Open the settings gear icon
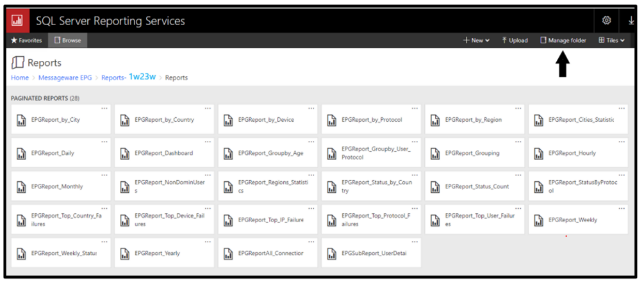644x285 pixels. coord(606,20)
